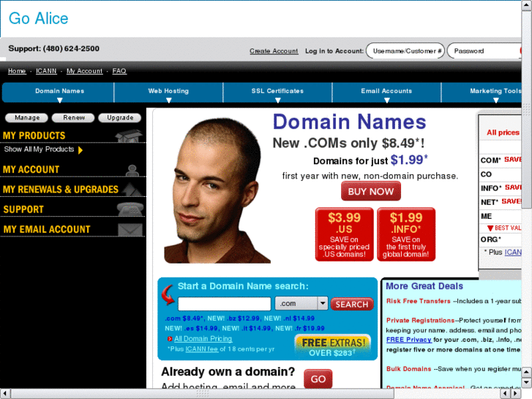Click the Renew button
Viewport: 532px width, 399px height.
tap(73, 118)
